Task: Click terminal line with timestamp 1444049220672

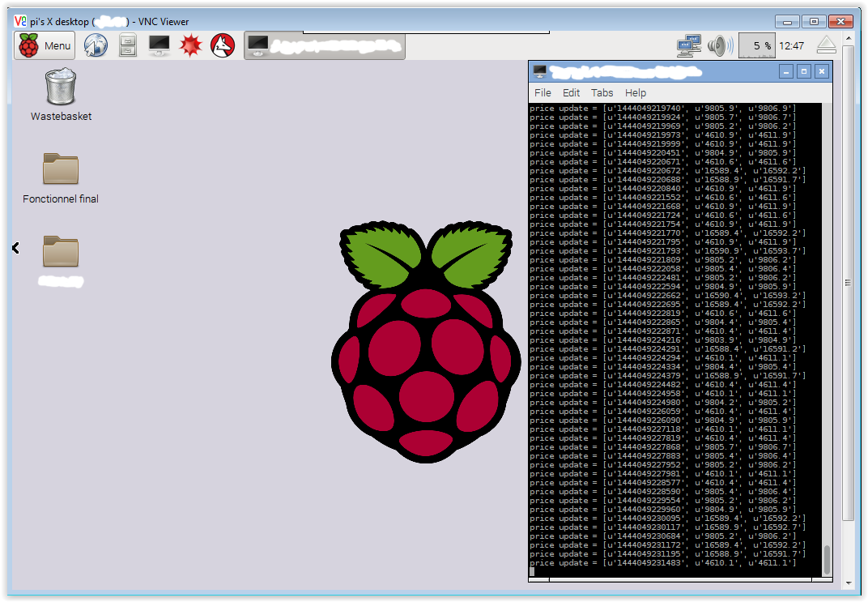Action: [x=668, y=171]
